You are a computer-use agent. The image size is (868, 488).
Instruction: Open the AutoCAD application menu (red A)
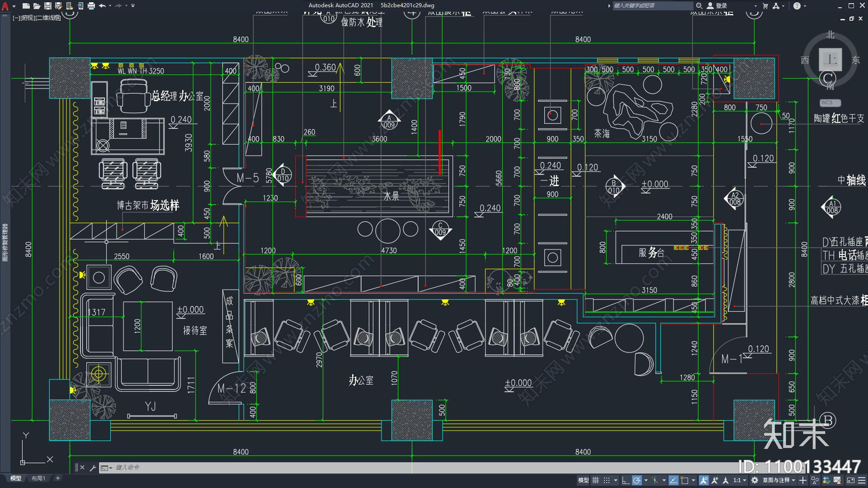click(x=5, y=6)
